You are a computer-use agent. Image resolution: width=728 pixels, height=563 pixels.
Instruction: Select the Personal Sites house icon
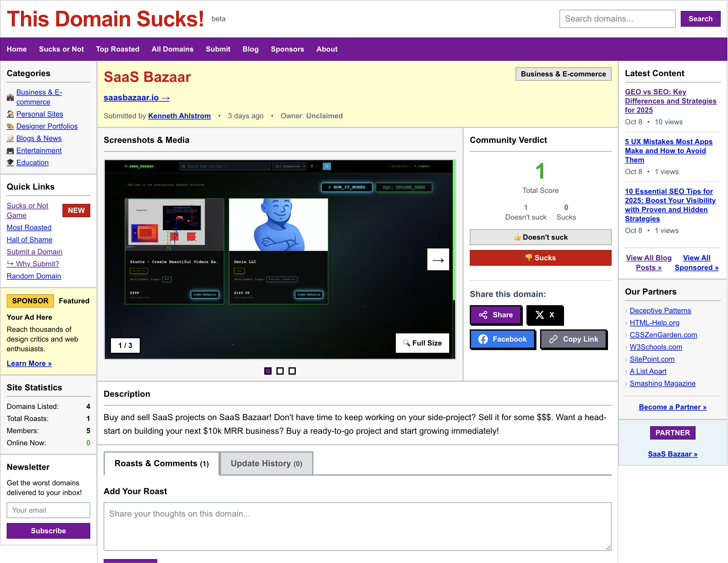(x=11, y=114)
